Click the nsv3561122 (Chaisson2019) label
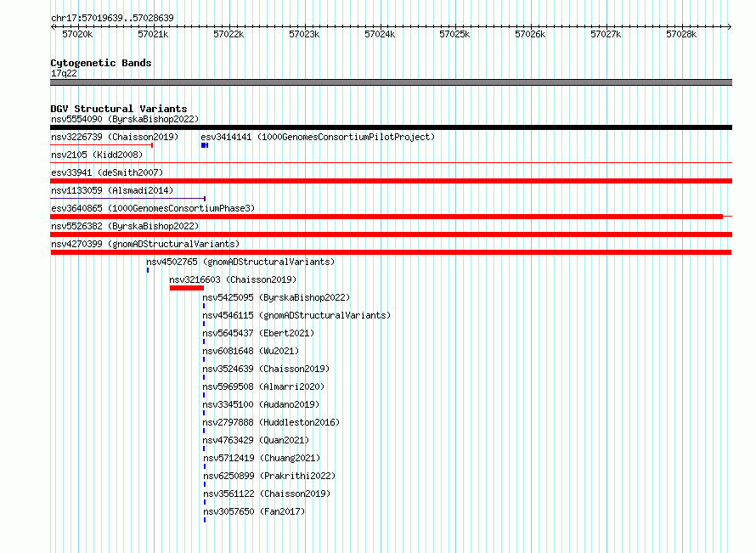 point(267,494)
